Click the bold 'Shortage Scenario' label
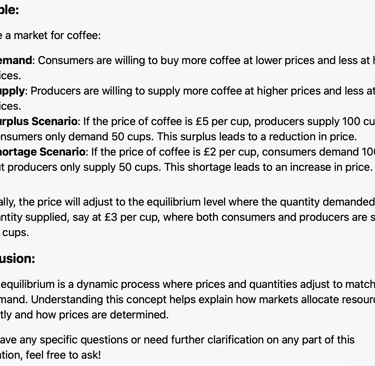Image resolution: width=375 pixels, height=366 pixels. [x=42, y=152]
